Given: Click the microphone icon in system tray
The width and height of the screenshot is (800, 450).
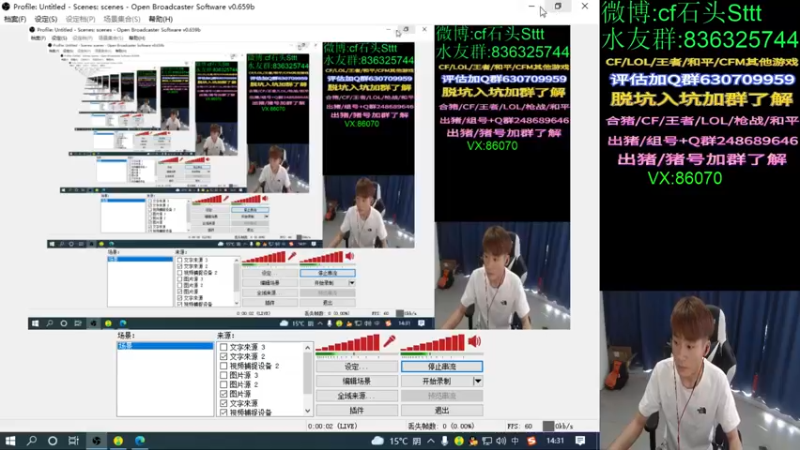Looking at the screenshot, I should tap(444, 441).
